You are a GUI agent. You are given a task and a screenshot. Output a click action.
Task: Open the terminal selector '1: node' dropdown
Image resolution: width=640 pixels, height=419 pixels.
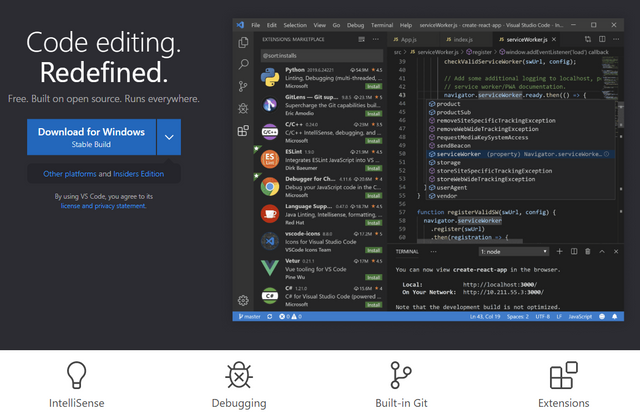[x=513, y=251]
